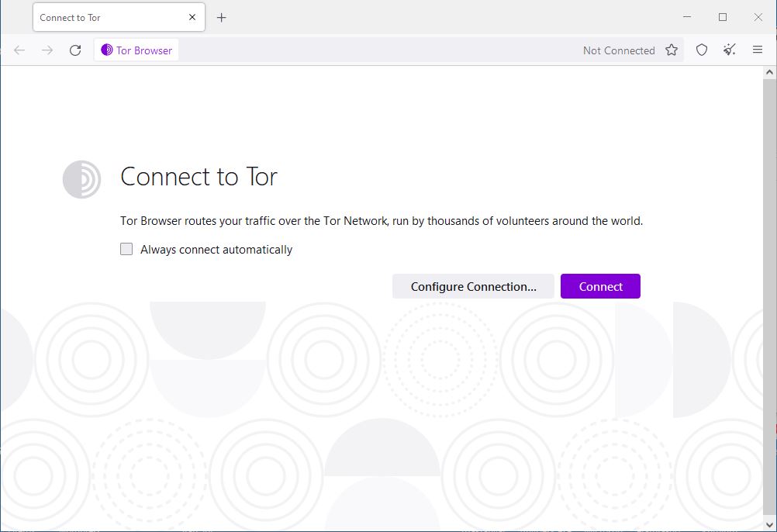Viewport: 777px width, 532px height.
Task: Maximize the Tor Browser window
Action: [723, 17]
